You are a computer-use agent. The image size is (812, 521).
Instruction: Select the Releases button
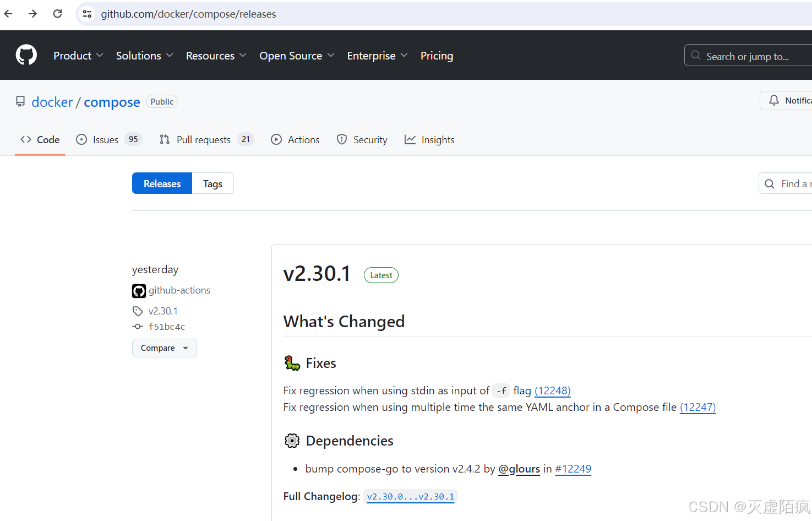pyautogui.click(x=162, y=183)
